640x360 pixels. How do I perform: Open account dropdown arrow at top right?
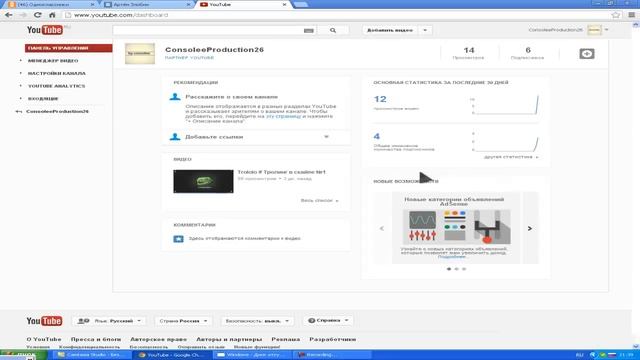tap(607, 30)
